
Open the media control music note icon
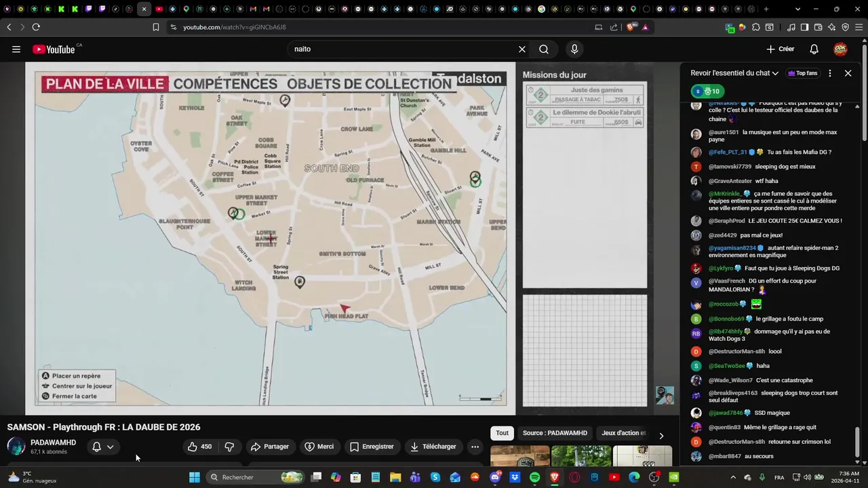click(791, 27)
